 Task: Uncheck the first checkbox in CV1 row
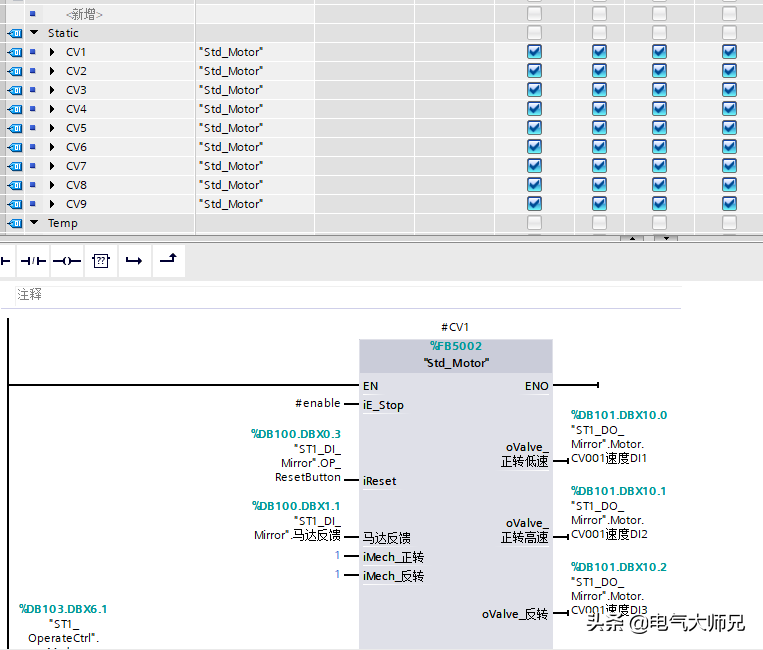pos(534,52)
